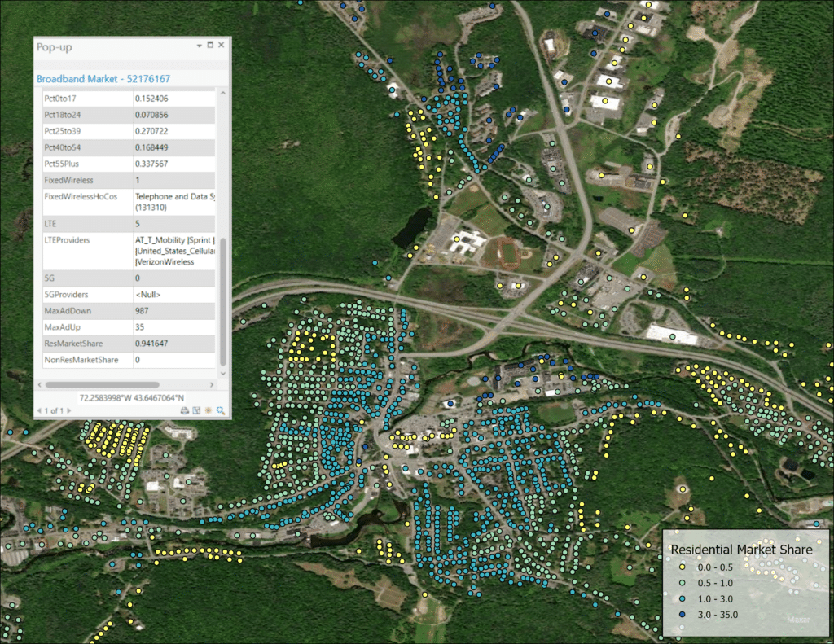Click the 0.5 - 1.0 light green legend symbol

coord(683,584)
